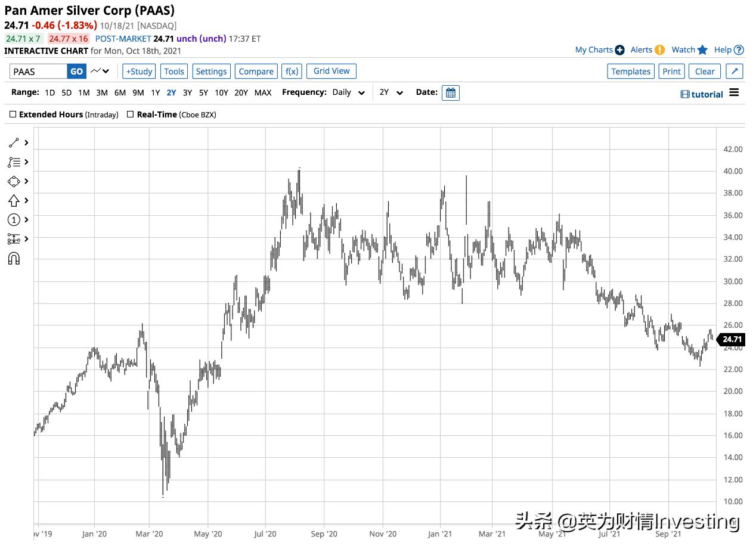Select the 5D range
756x546 pixels.
coord(66,93)
